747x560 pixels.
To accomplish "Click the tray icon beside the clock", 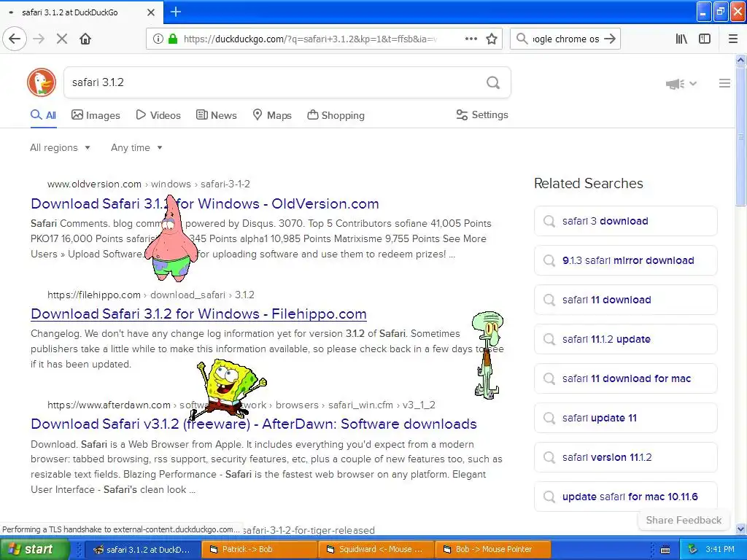I will coord(693,550).
